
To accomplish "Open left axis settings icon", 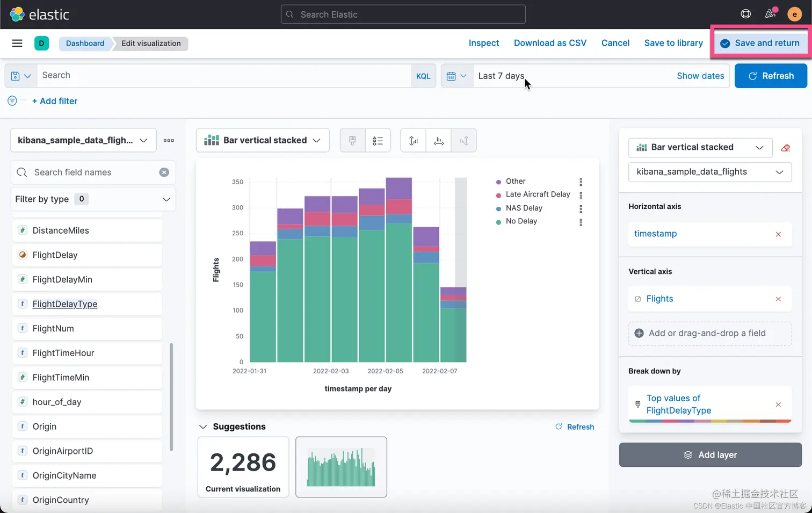I will pos(413,141).
